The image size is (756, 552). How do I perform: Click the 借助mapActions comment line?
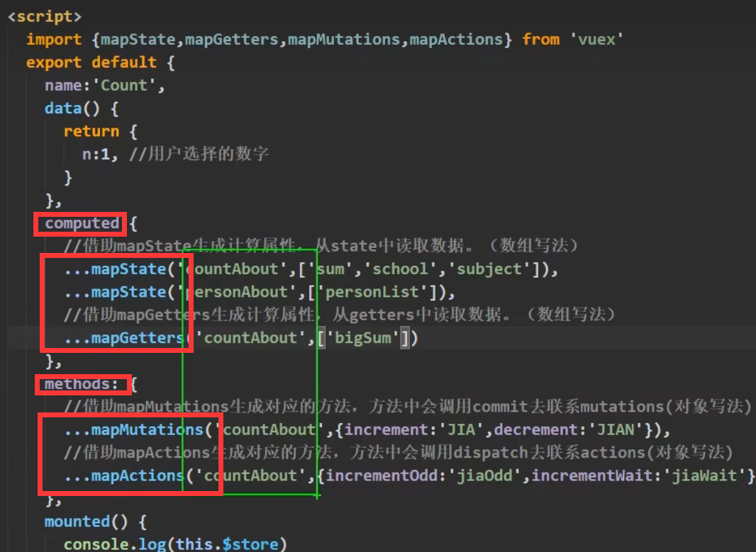pyautogui.click(x=399, y=453)
